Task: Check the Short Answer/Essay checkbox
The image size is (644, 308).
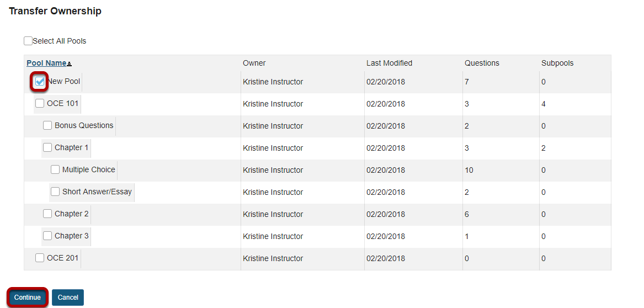Action: click(x=55, y=192)
